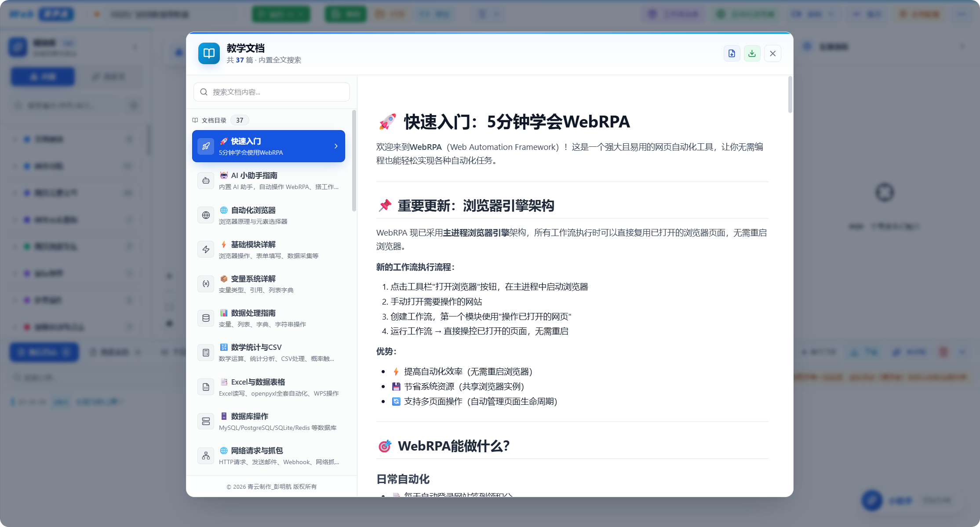The image size is (980, 527).
Task: Click the chevron arrow on the 快速入门 entry
Action: click(336, 146)
